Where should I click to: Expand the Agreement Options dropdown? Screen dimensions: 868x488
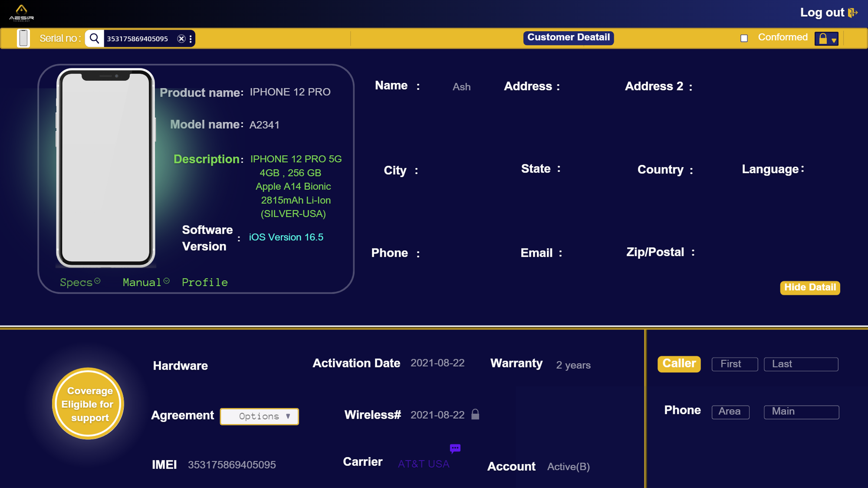point(260,416)
